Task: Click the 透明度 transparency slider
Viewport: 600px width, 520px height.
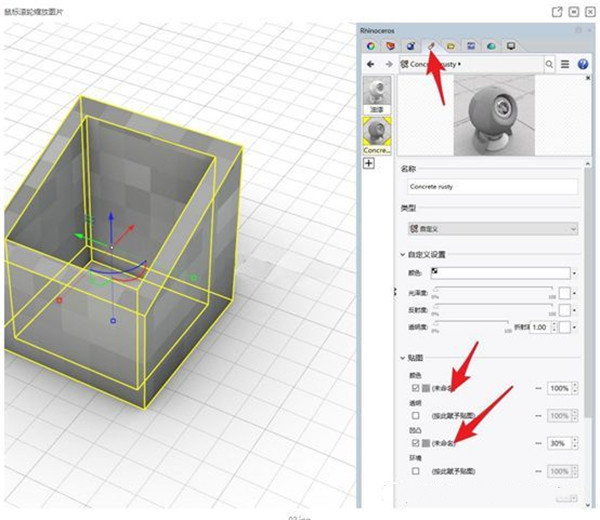Action: coord(472,324)
